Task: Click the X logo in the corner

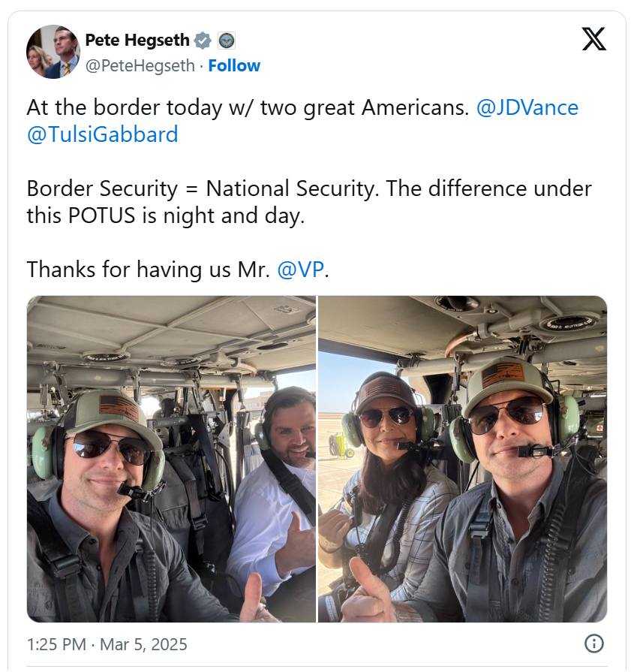Action: pos(593,40)
